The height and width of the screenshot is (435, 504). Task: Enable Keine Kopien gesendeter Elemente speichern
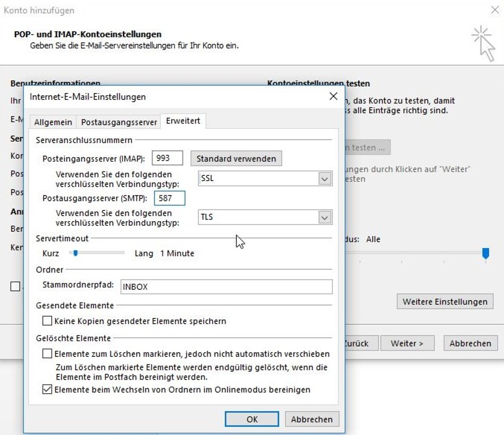coord(47,321)
